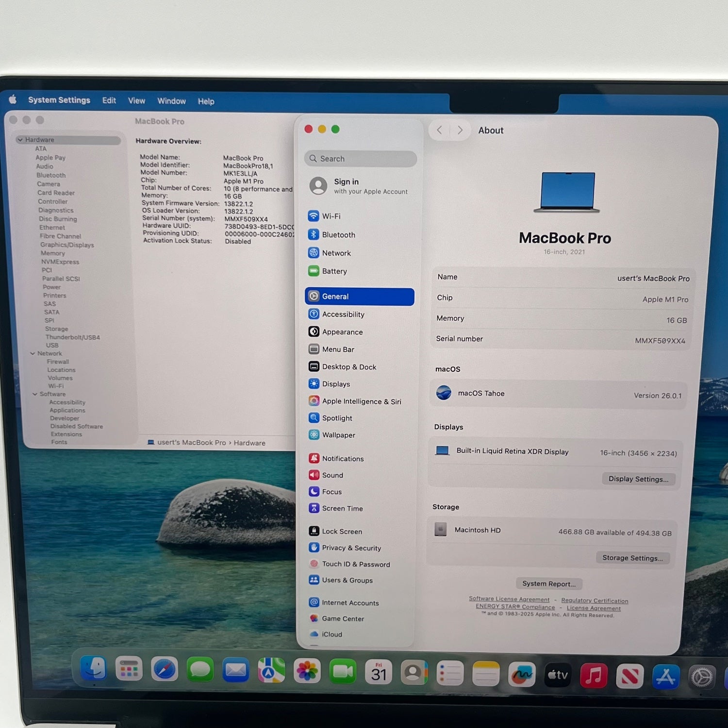
Task: Collapse the Network section in System Report
Action: click(33, 353)
